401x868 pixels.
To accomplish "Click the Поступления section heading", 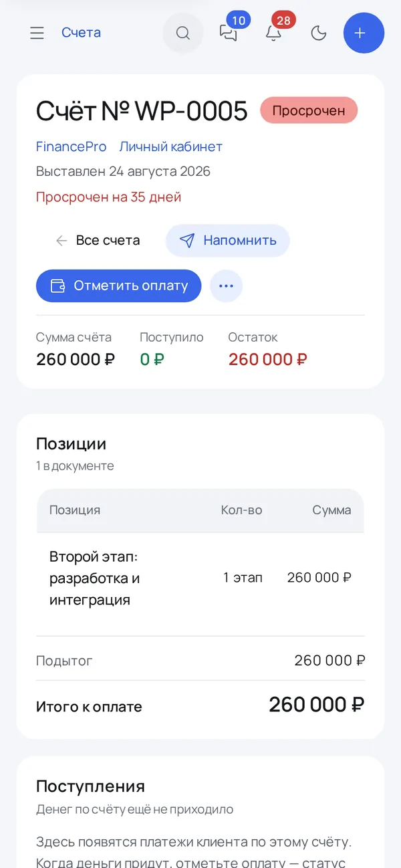I will point(90,786).
